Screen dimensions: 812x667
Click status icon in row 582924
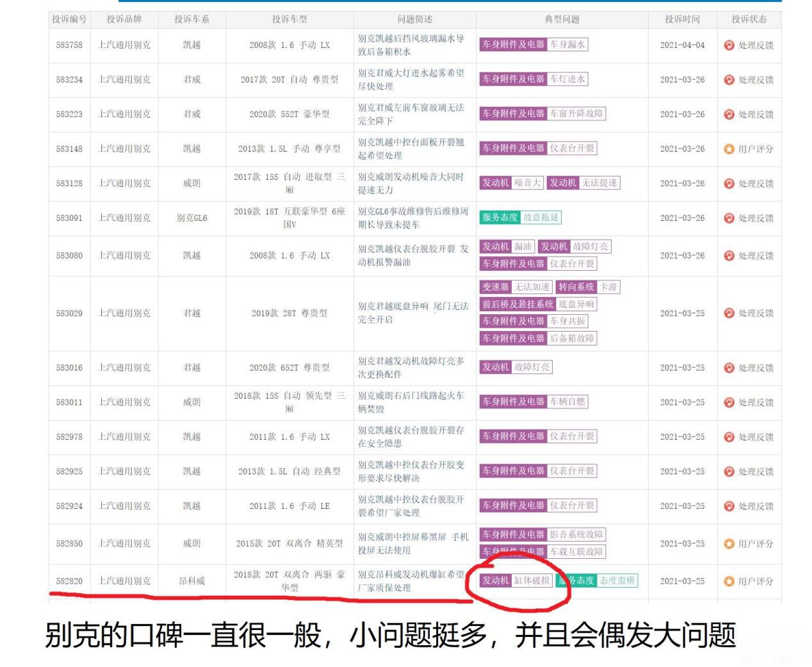coord(729,506)
